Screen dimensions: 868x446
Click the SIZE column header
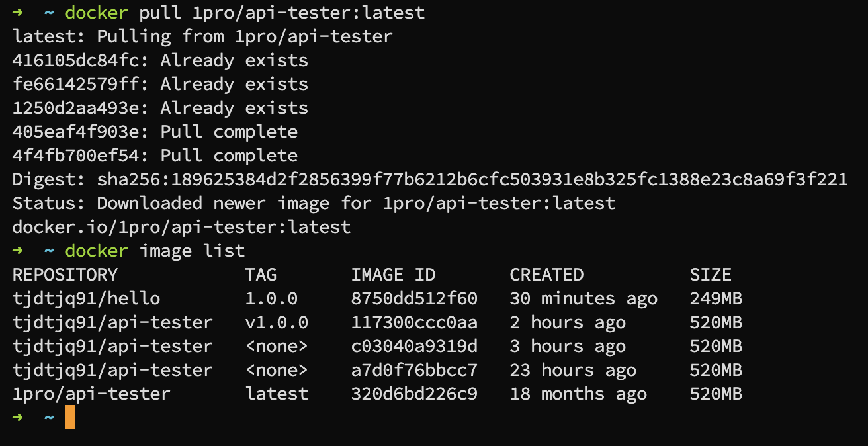pyautogui.click(x=711, y=275)
